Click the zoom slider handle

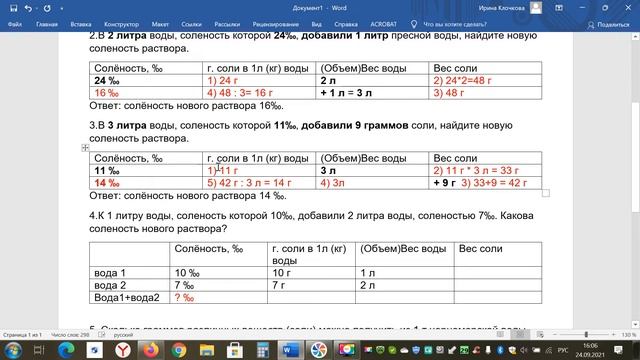pyautogui.click(x=586, y=335)
